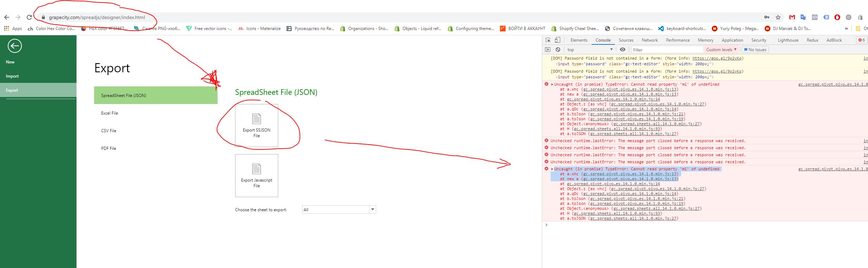Image resolution: width=868 pixels, height=268 pixels.
Task: Click the Export SSJSON File button
Action: click(256, 126)
